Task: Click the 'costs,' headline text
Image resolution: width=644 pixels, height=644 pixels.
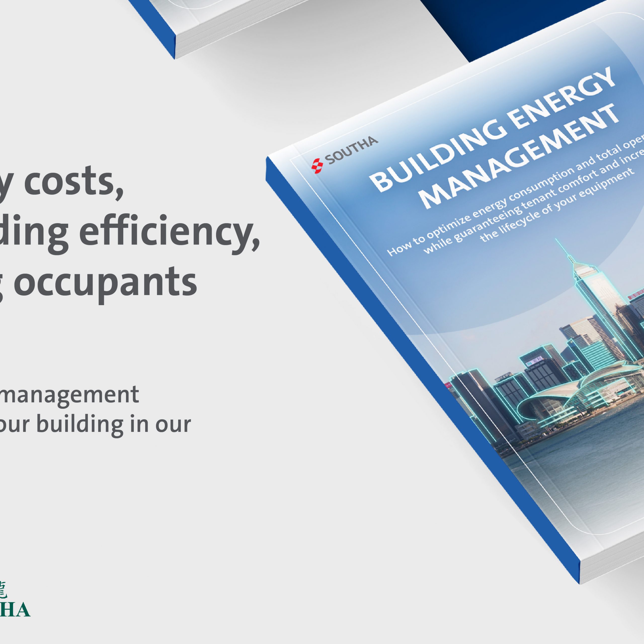Action: (x=74, y=182)
